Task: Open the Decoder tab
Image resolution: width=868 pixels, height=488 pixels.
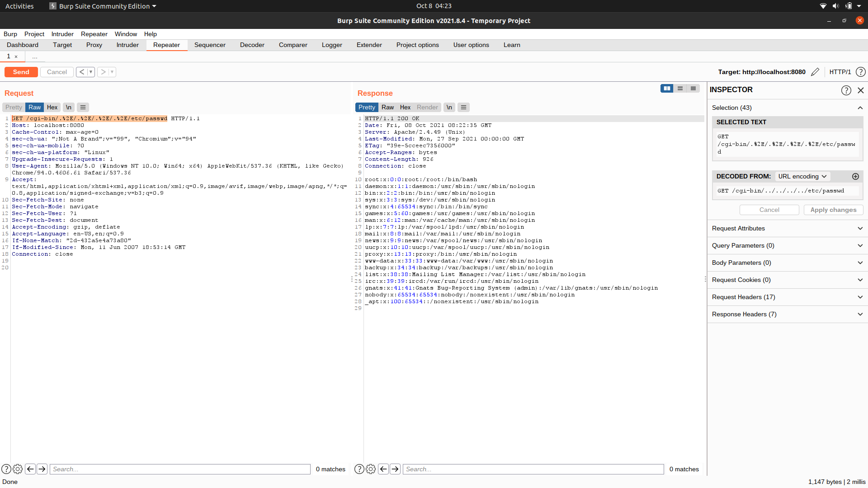Action: [x=252, y=45]
